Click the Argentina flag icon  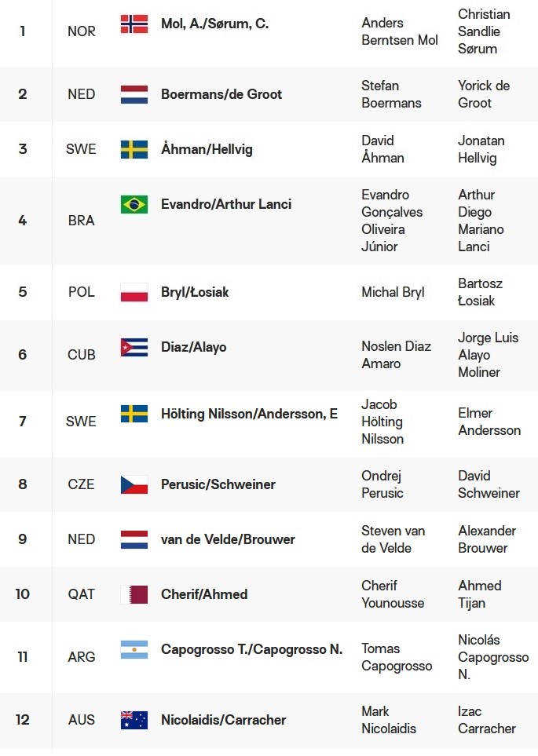134,649
